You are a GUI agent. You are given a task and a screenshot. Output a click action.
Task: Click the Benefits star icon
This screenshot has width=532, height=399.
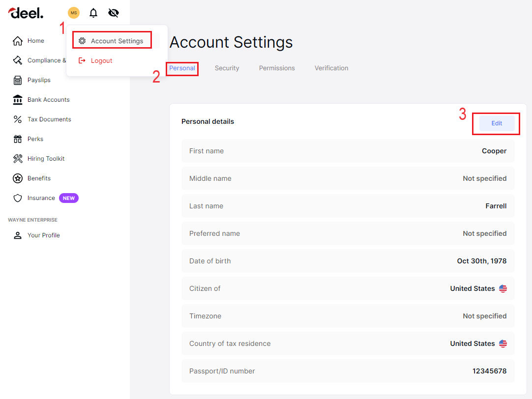[x=17, y=178]
